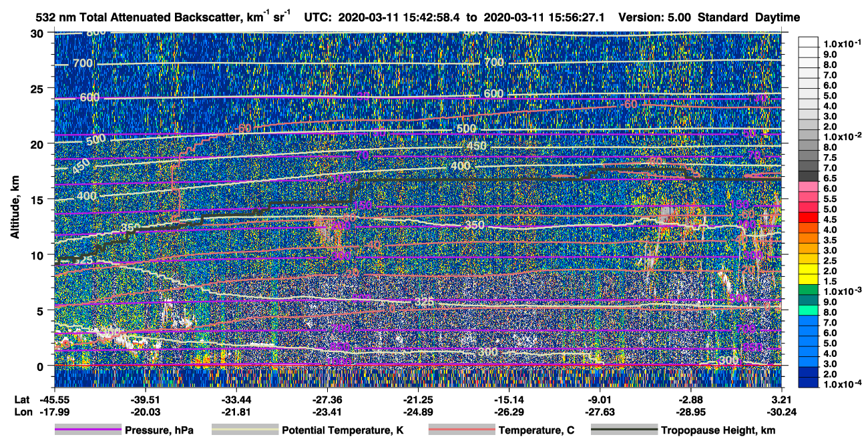This screenshot has width=868, height=445.
Task: Click the dark Tropopause Height legend line
Action: [624, 430]
